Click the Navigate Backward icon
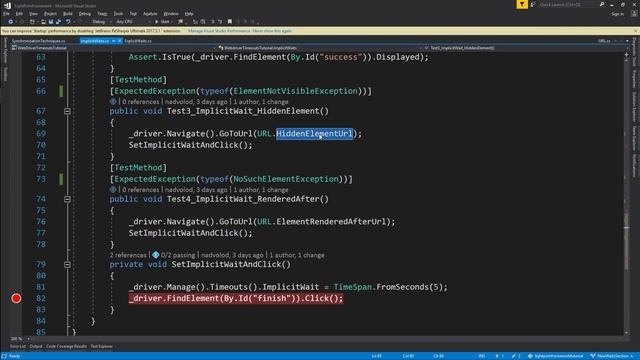Viewport: 640px width, 360px height. click(11, 22)
